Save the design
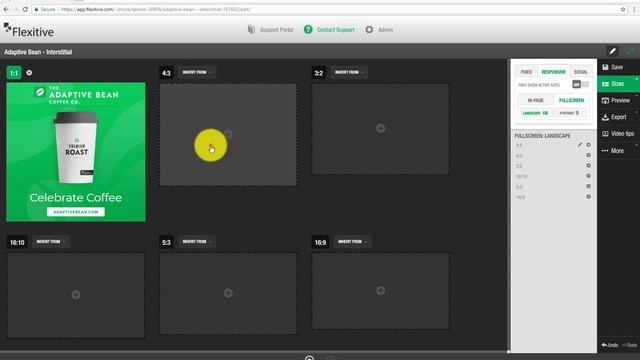Viewport: 640px width, 360px height. tap(618, 67)
